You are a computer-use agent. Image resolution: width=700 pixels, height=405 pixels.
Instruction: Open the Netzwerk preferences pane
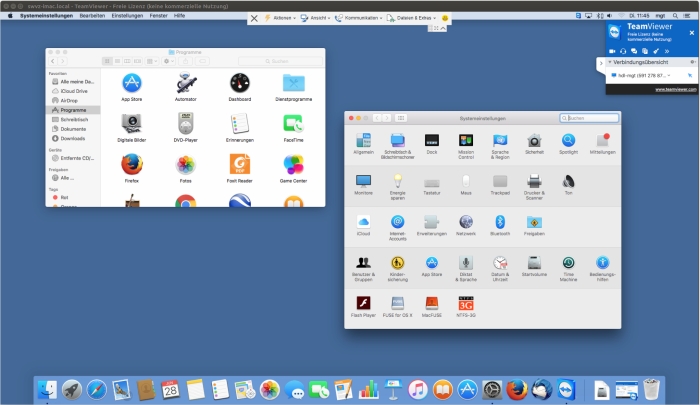(x=466, y=225)
